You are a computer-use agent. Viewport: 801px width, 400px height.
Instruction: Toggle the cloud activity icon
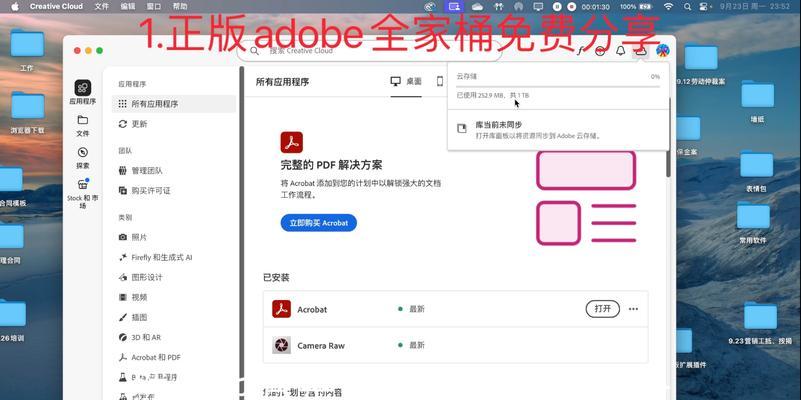tap(641, 51)
